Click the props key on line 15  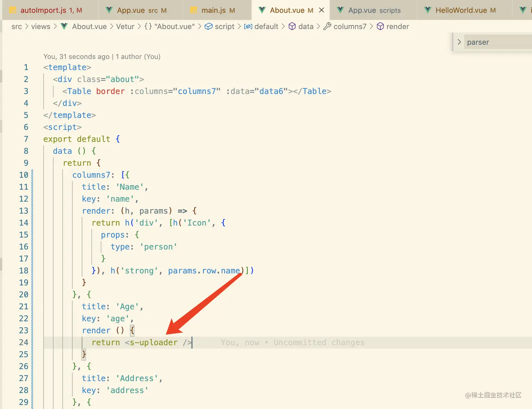pyautogui.click(x=113, y=235)
